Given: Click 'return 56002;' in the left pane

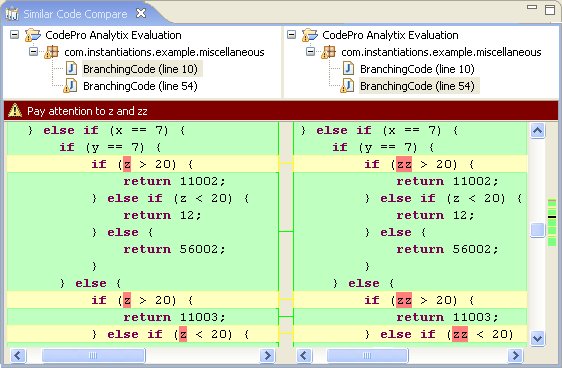Looking at the screenshot, I should tap(174, 249).
